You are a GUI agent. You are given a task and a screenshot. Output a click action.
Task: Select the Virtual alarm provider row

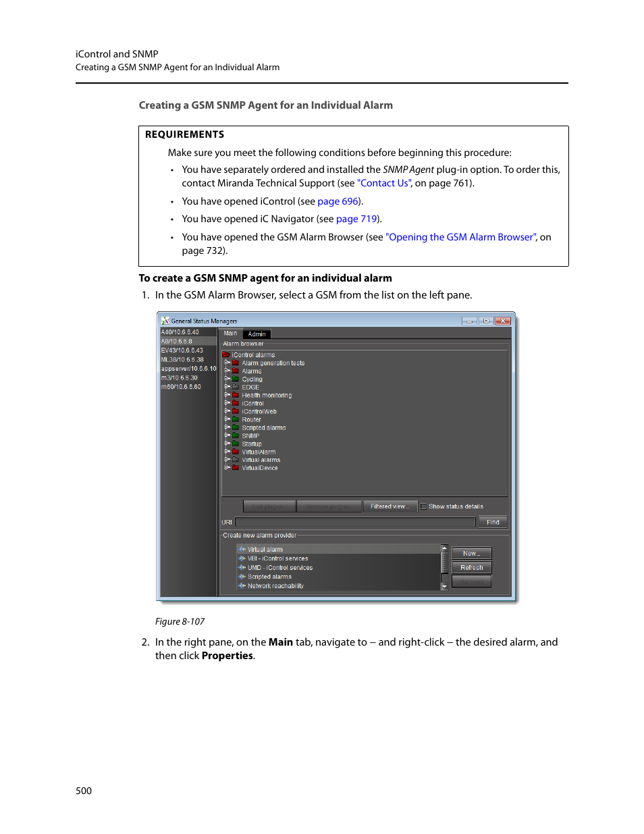(x=338, y=550)
